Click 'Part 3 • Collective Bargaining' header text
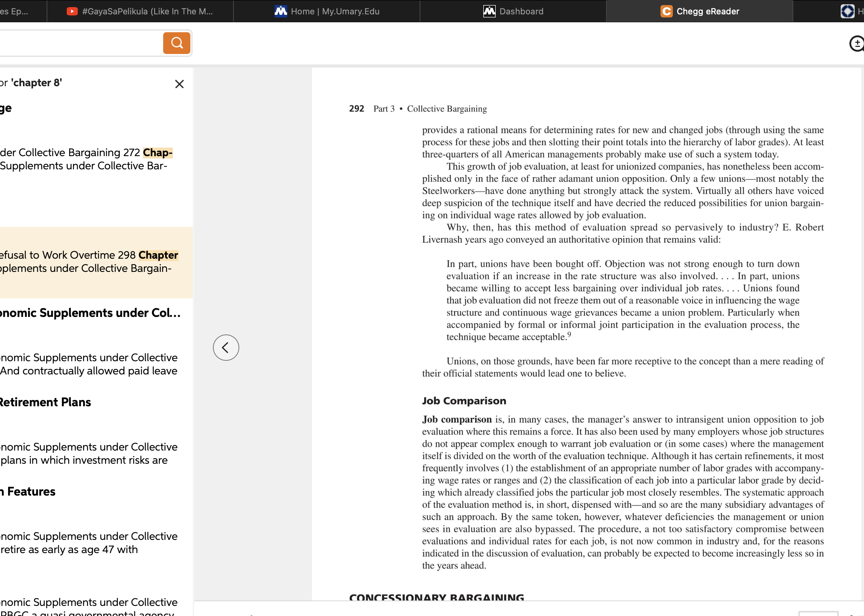864x616 pixels. (430, 109)
